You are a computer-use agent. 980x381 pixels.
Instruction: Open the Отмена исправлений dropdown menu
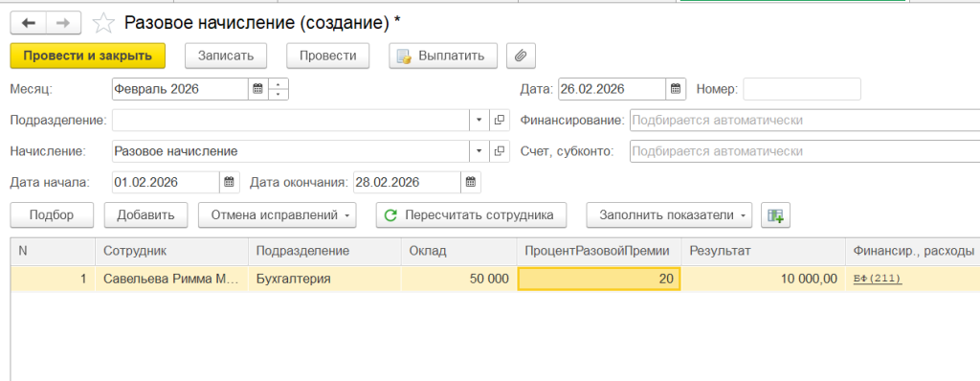pos(278,215)
